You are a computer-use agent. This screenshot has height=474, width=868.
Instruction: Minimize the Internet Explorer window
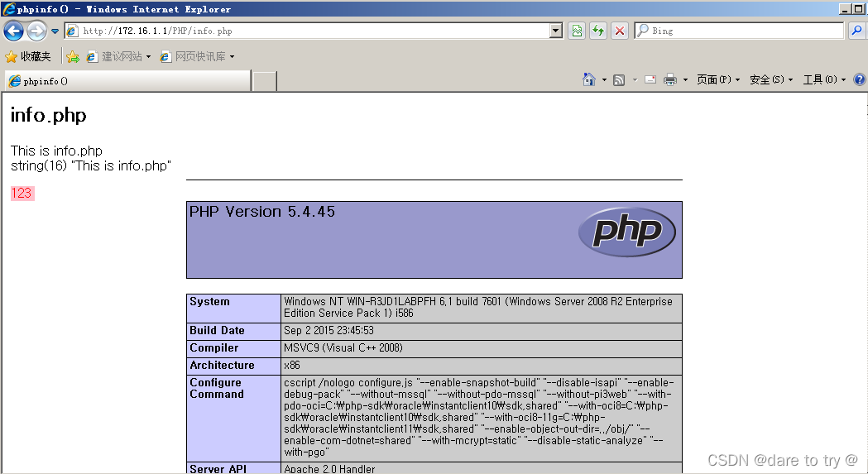(x=845, y=9)
